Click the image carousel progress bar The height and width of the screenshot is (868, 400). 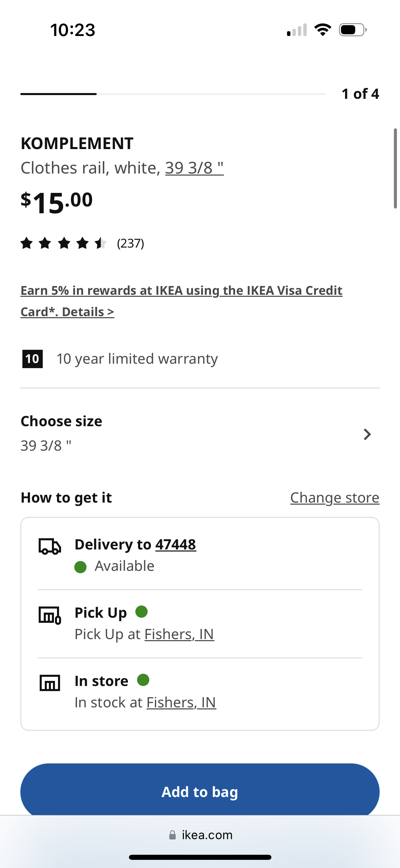point(173,94)
